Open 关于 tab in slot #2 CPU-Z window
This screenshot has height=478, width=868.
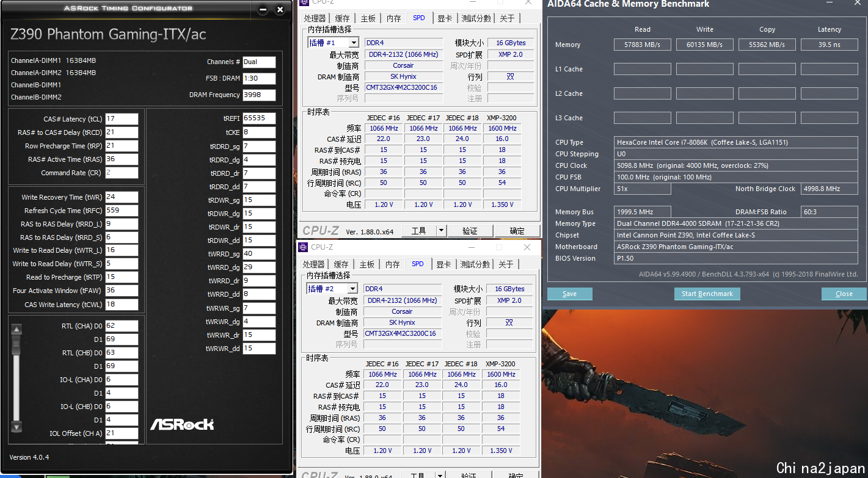click(506, 264)
